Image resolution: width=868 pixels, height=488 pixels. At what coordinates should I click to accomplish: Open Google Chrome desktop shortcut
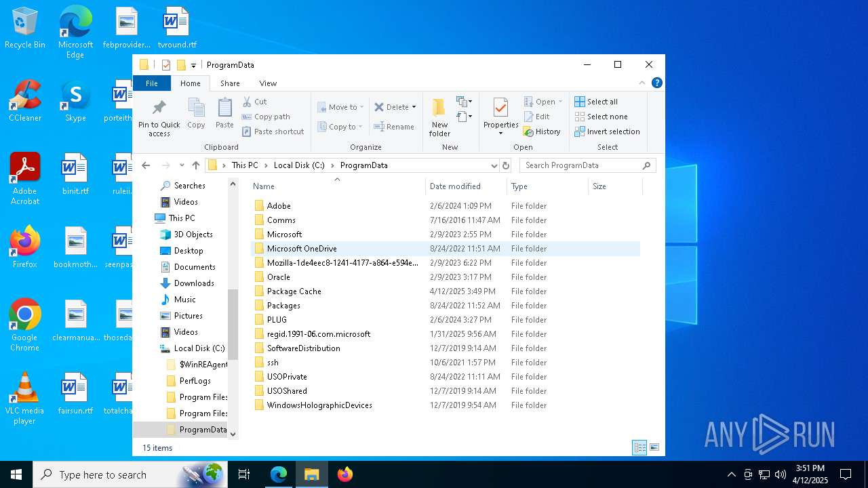25,325
